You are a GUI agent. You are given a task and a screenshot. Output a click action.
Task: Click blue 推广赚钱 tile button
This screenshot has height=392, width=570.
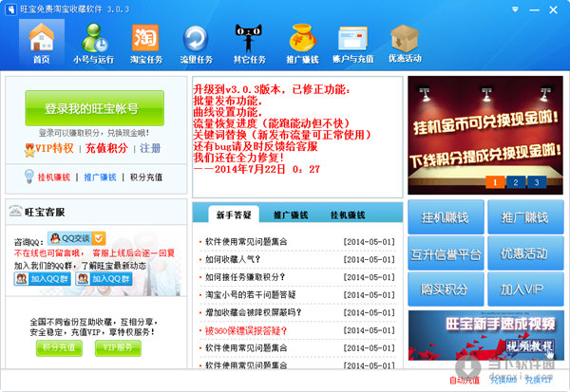click(x=525, y=217)
